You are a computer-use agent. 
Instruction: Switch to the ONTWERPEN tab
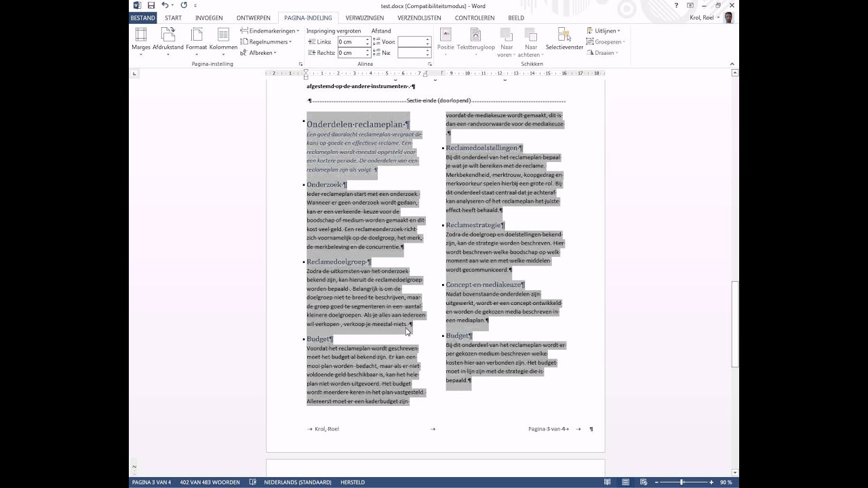click(253, 18)
